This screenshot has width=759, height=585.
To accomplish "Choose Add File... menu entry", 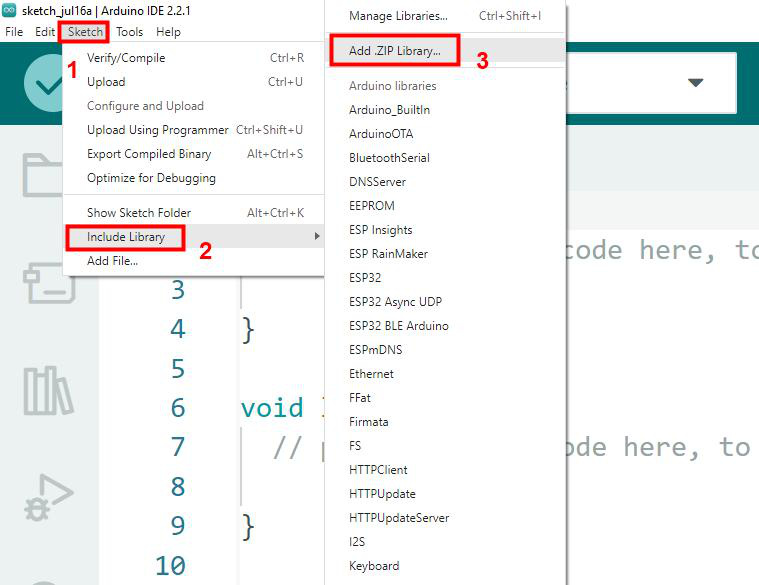I will (x=194, y=261).
